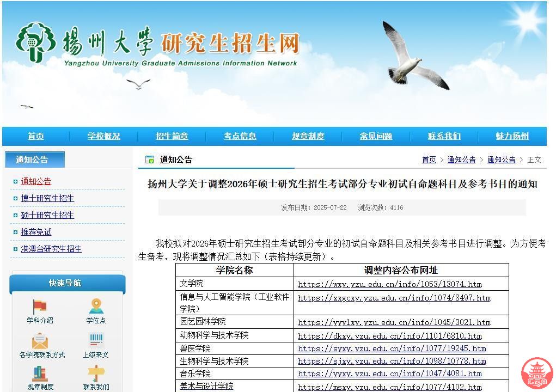The image size is (556, 392).
Task: Open 生物科学与技术学院 sjxy link
Action: click(x=392, y=361)
